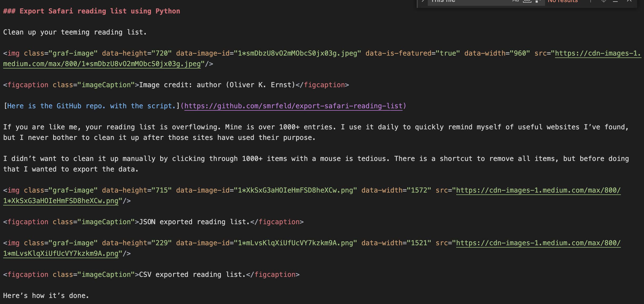Close the find widget

(629, 1)
